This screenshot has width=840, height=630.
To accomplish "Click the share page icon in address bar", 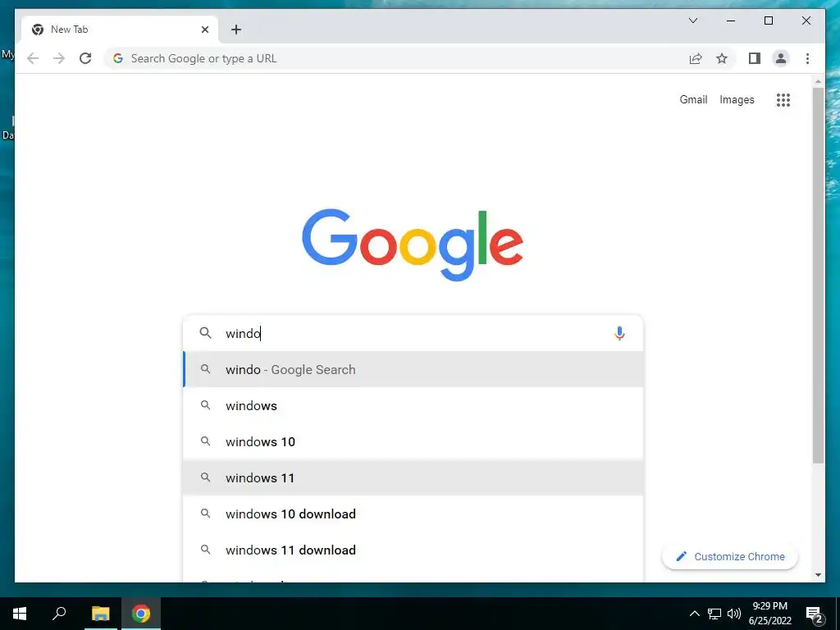I will [x=696, y=58].
